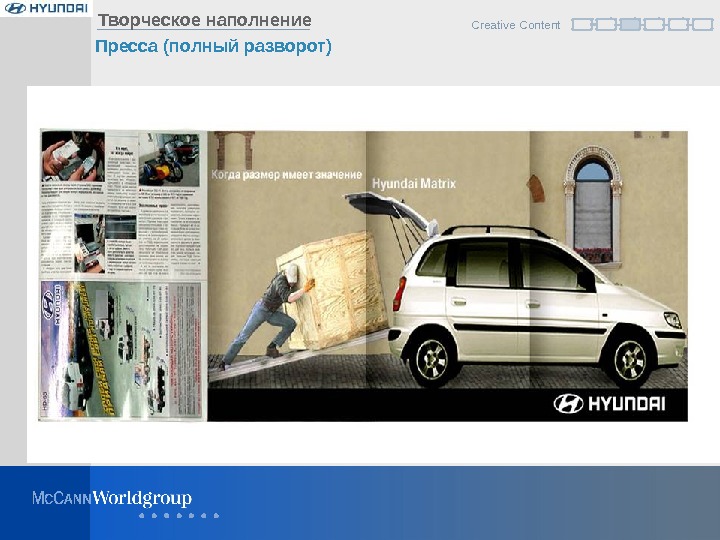The height and width of the screenshot is (540, 720).
Task: Click the slogan 'Когда размер имеет значение'
Action: (287, 174)
